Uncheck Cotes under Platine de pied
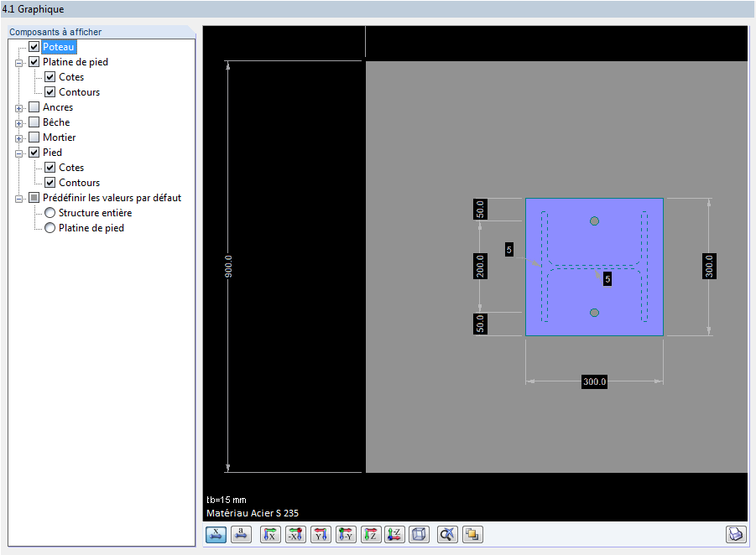This screenshot has height=555, width=756. 50,76
